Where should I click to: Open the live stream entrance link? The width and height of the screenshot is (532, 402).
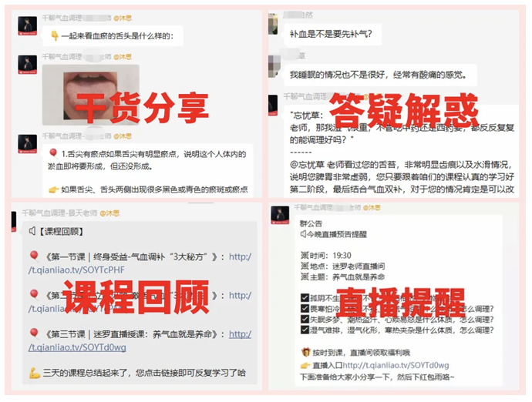point(396,365)
